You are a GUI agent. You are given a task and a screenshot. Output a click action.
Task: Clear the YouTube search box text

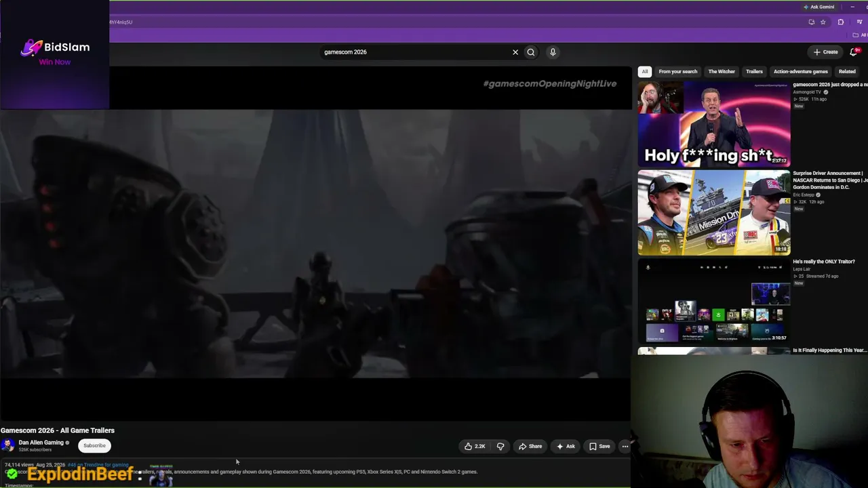(x=515, y=52)
